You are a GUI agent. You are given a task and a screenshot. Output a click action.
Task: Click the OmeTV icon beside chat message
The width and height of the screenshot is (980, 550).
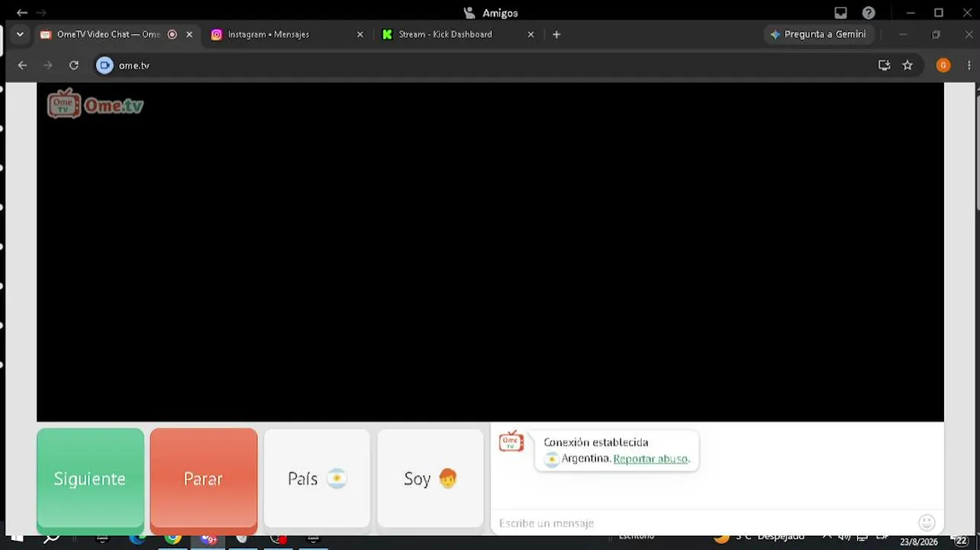pyautogui.click(x=511, y=442)
